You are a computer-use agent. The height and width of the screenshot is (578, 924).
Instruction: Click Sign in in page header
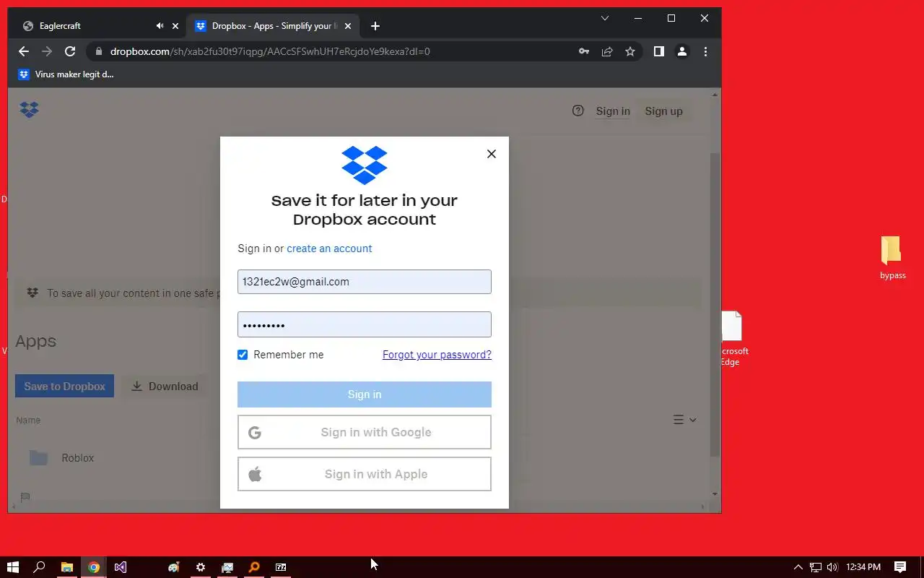tap(613, 111)
